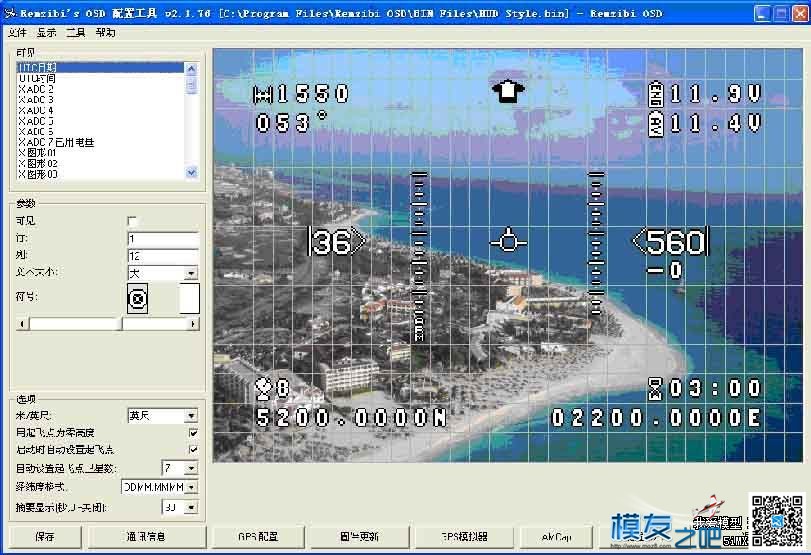Viewport: 811px width, 555px height.
Task: Click the climb rate value -0
Action: [x=666, y=270]
